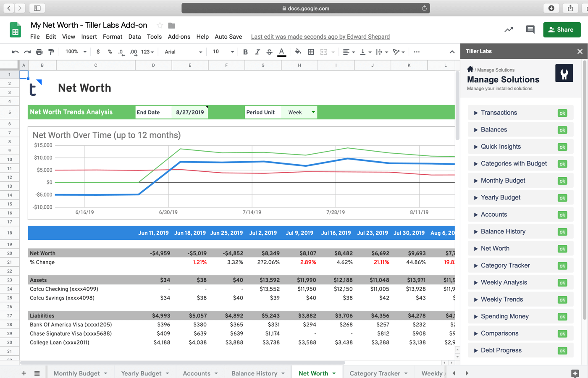Select the paint format roller tool
This screenshot has height=378, width=588.
(x=51, y=52)
